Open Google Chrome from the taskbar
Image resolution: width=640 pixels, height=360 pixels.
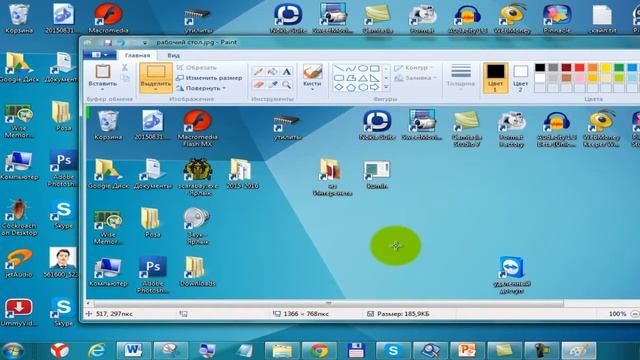[x=319, y=351]
